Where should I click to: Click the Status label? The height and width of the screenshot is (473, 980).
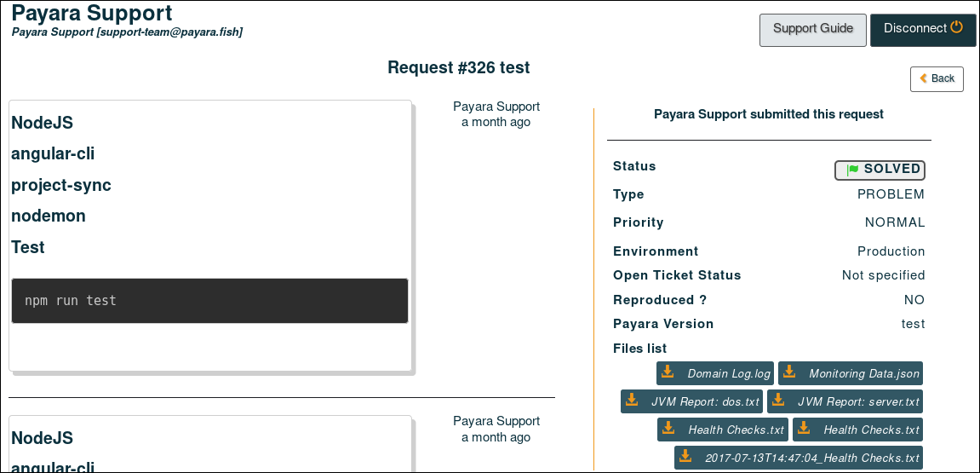(634, 166)
